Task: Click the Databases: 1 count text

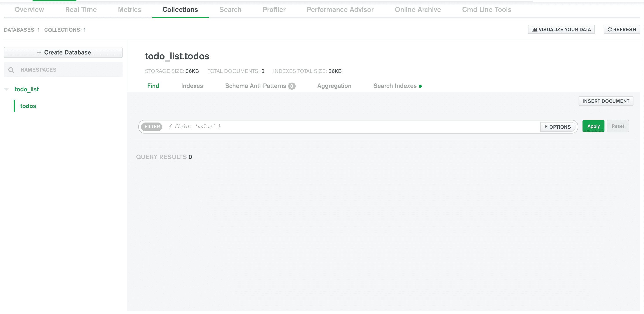Action: (22, 30)
